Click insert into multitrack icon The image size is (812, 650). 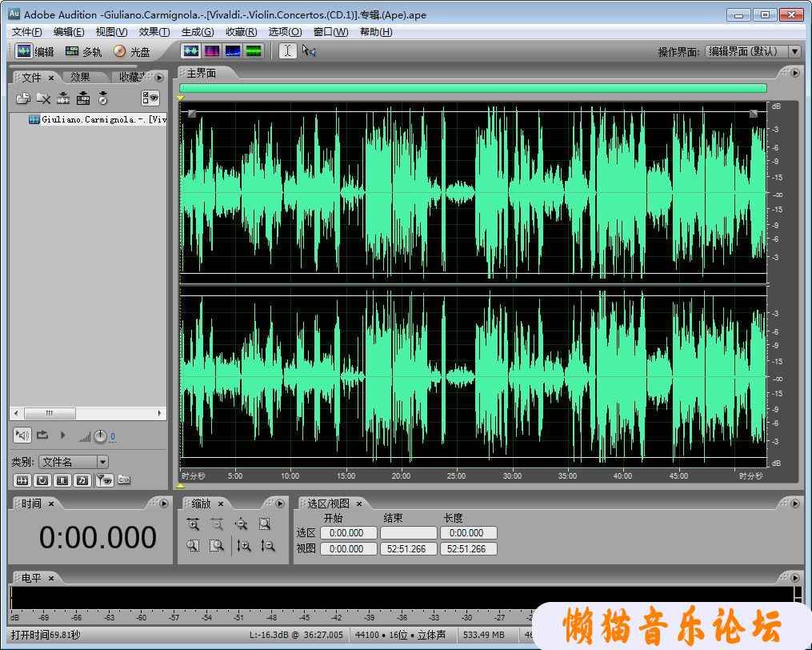point(83,98)
